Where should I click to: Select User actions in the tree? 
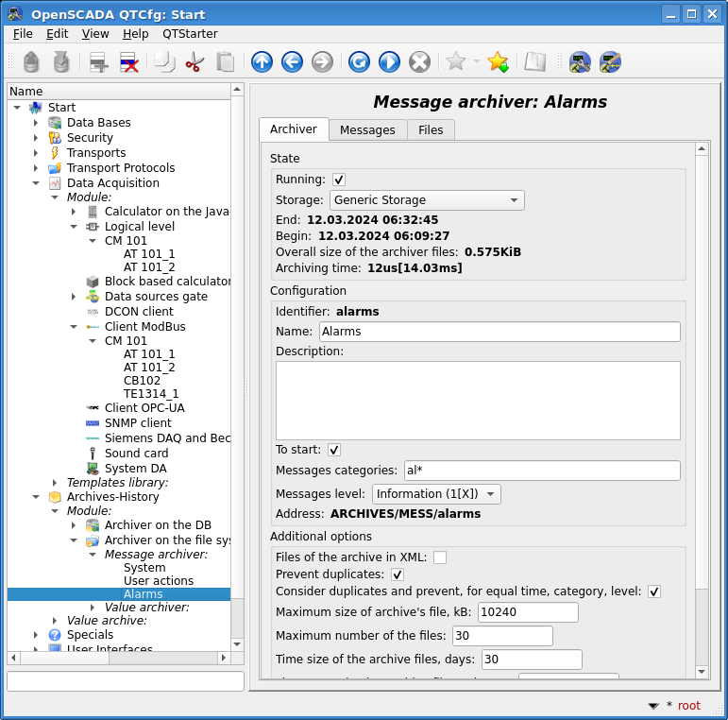[x=159, y=581]
